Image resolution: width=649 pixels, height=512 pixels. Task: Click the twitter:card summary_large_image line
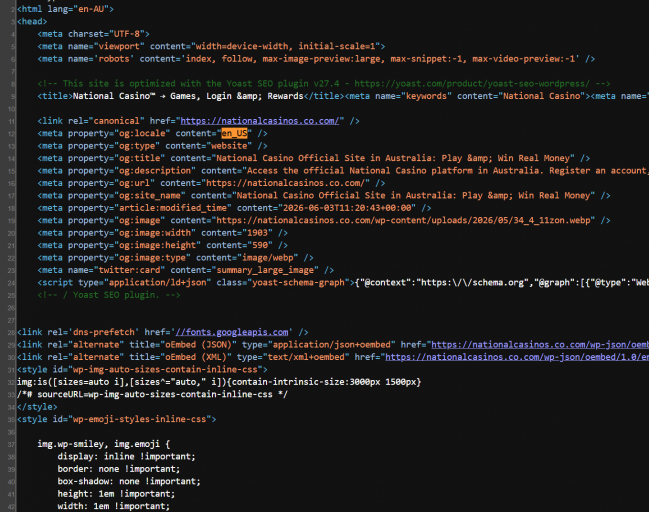[186, 270]
